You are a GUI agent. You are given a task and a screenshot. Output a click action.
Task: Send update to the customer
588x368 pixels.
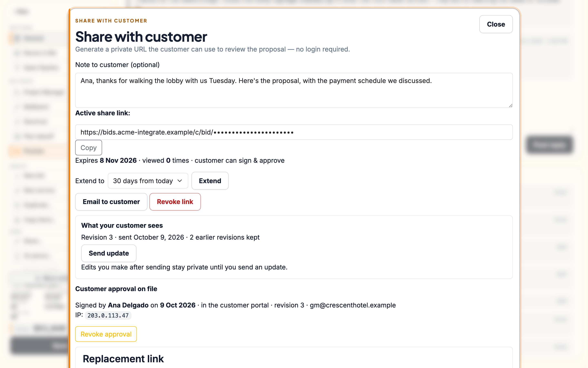(109, 253)
